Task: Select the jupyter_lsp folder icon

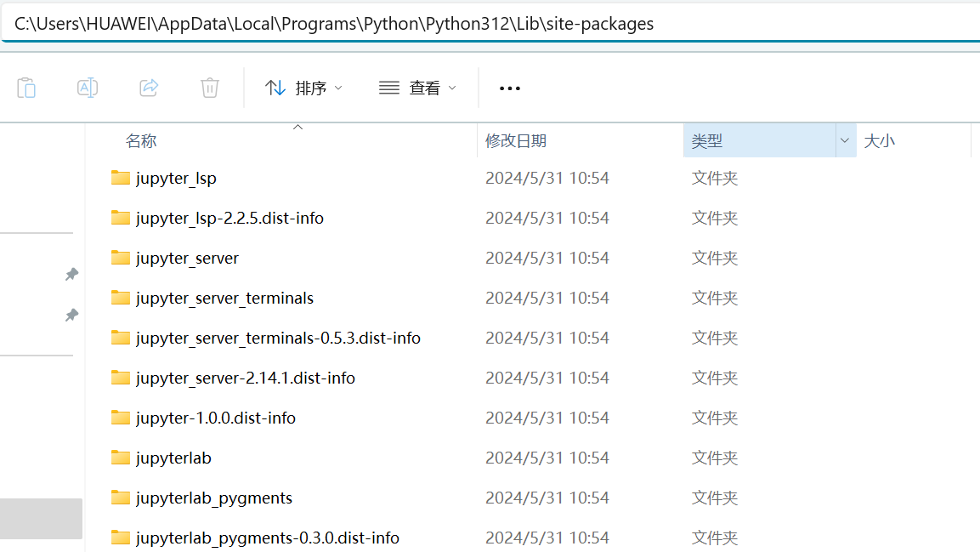Action: click(121, 178)
